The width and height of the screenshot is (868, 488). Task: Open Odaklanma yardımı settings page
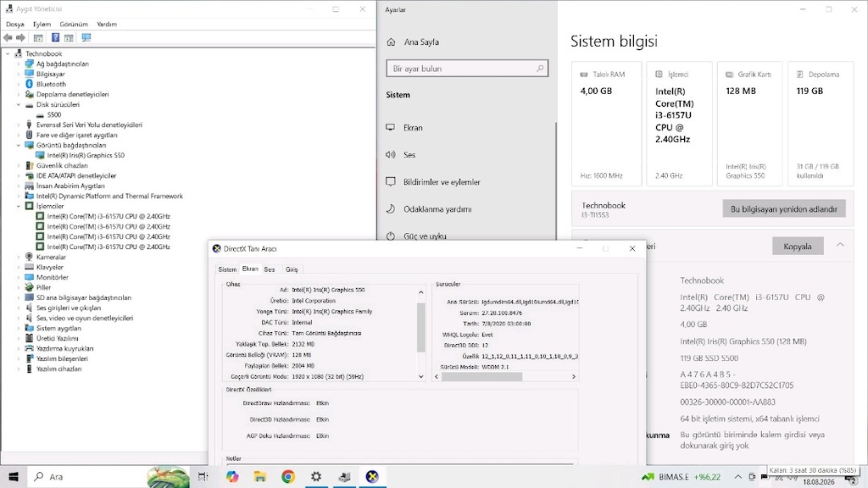click(x=437, y=209)
